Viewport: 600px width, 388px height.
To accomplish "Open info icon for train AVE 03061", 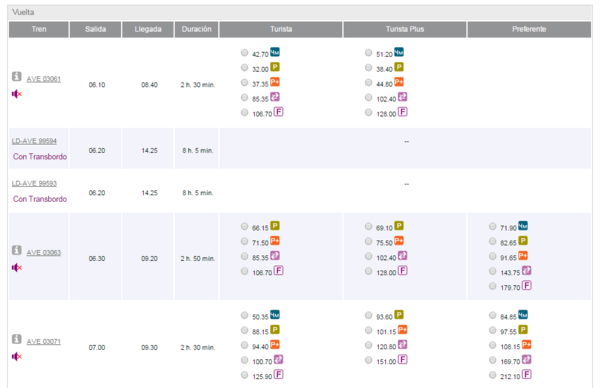I will click(x=16, y=77).
